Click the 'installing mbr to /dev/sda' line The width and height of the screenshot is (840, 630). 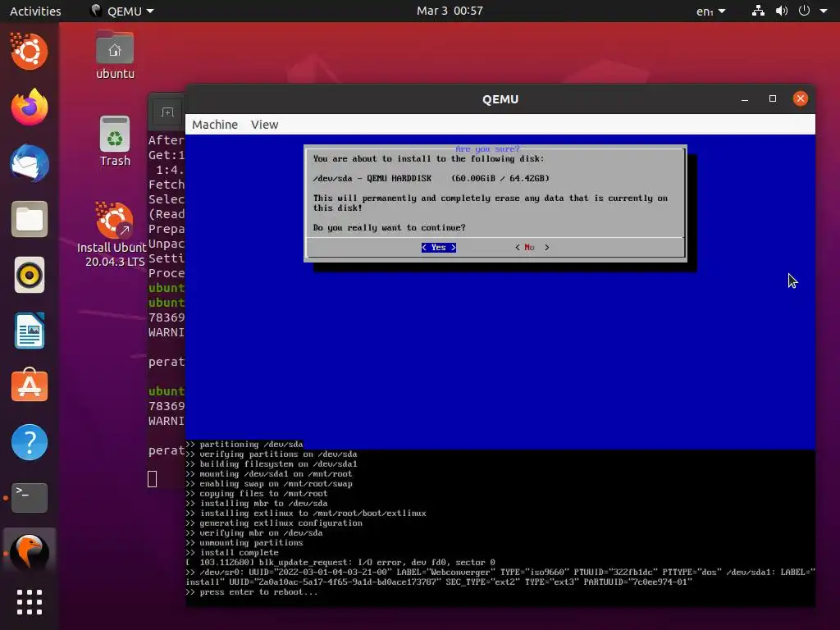257,504
